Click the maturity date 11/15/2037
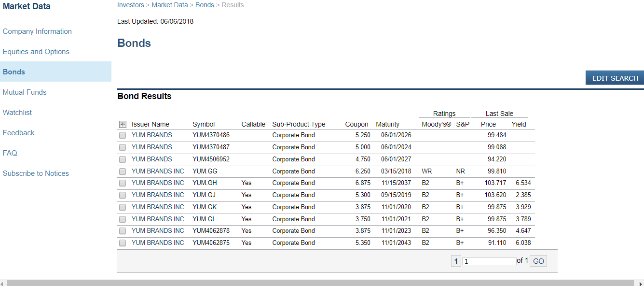The image size is (644, 286). pos(396,183)
